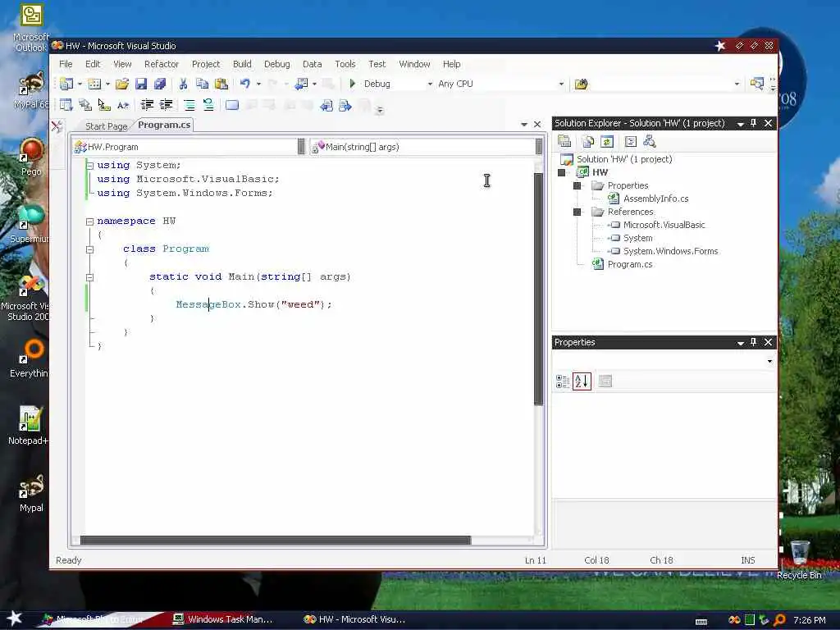840x630 pixels.
Task: Click the Find in Files icon
Action: (582, 84)
